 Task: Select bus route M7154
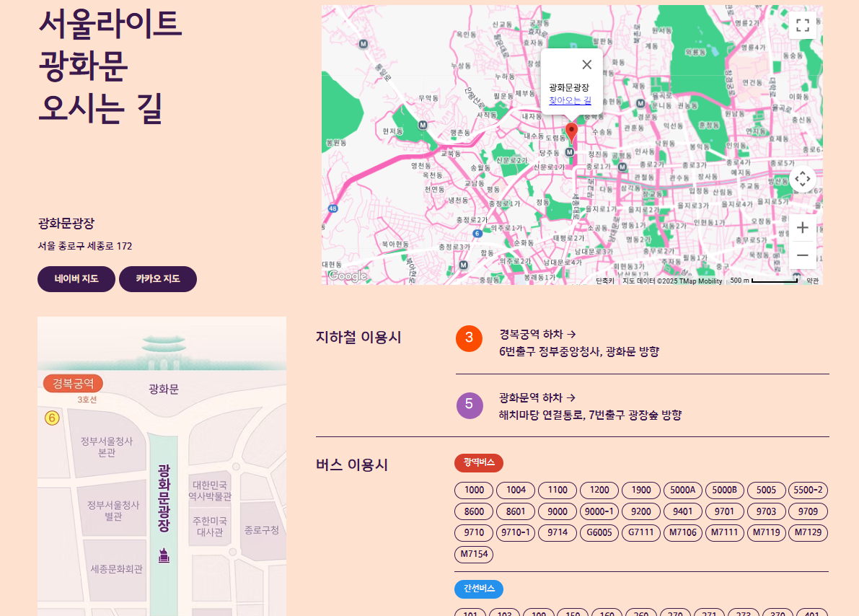pos(475,554)
